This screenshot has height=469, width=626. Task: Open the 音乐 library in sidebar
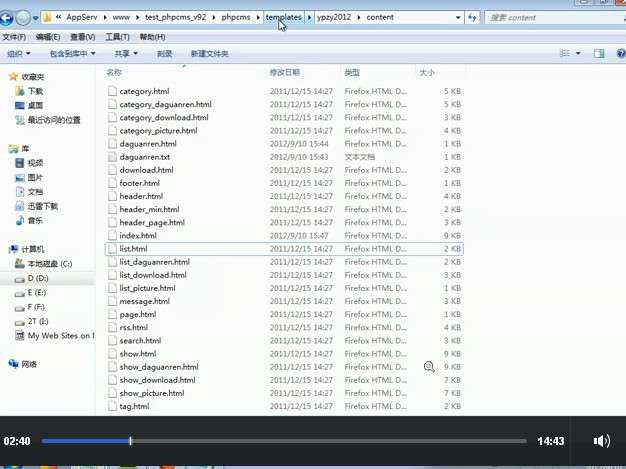[x=35, y=220]
